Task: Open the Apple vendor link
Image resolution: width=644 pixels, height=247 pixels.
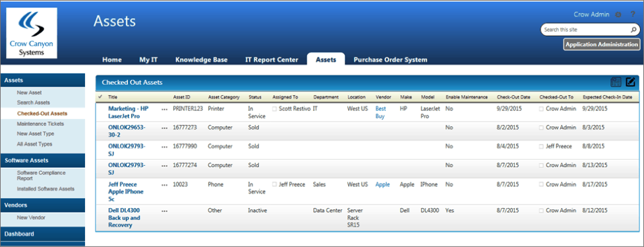Action: point(382,184)
